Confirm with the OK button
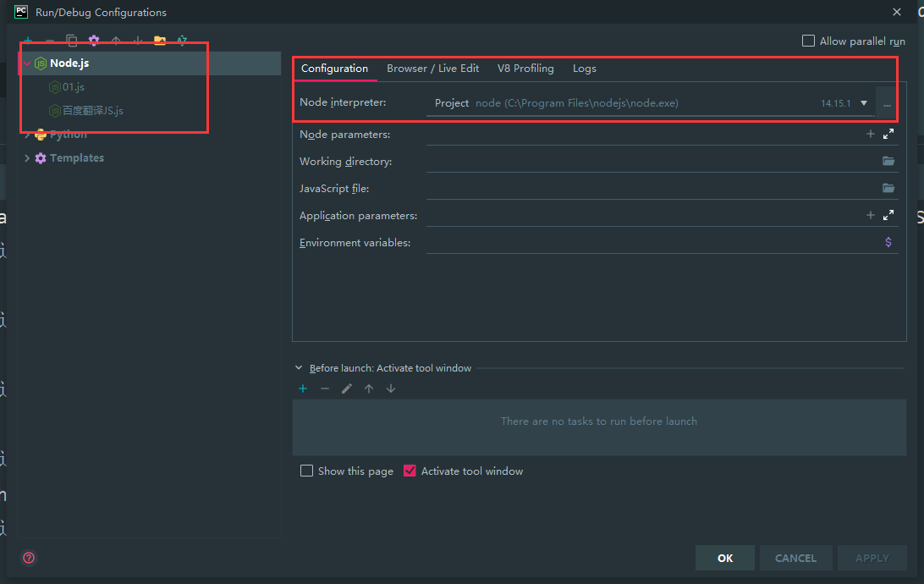This screenshot has height=584, width=924. 725,558
